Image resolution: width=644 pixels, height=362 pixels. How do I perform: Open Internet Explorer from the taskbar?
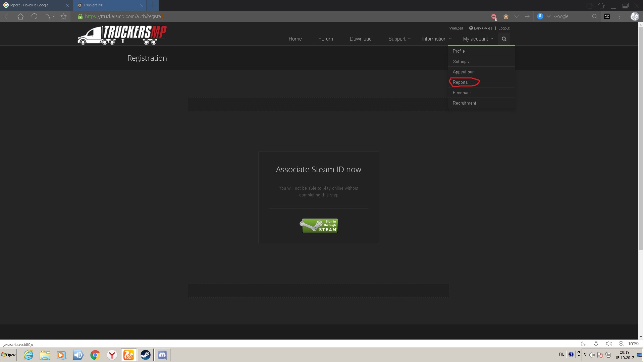pyautogui.click(x=28, y=355)
